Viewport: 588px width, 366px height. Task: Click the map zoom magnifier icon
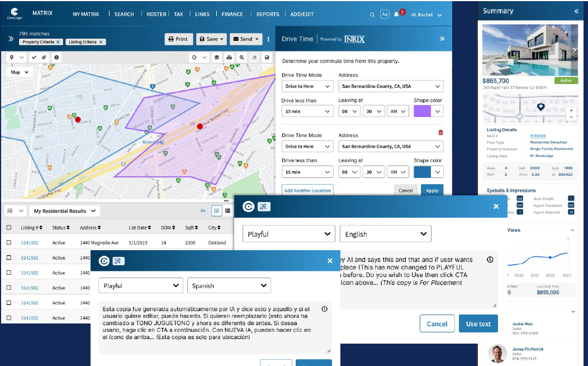tap(241, 57)
